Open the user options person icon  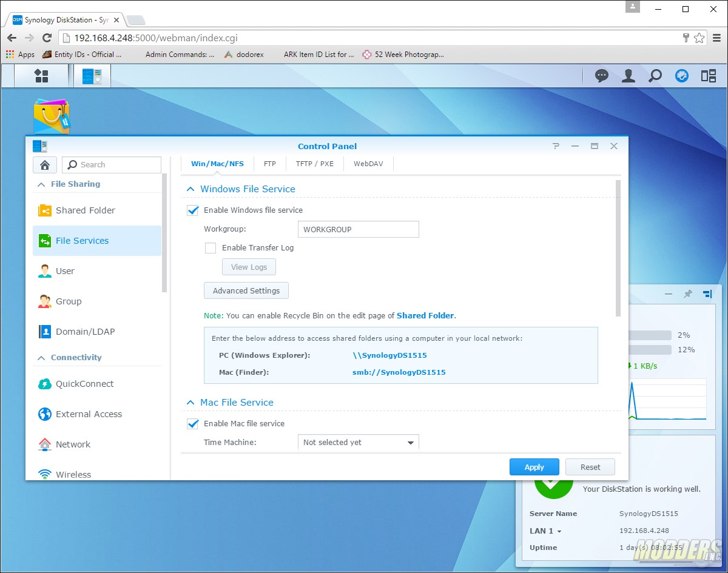pos(629,76)
